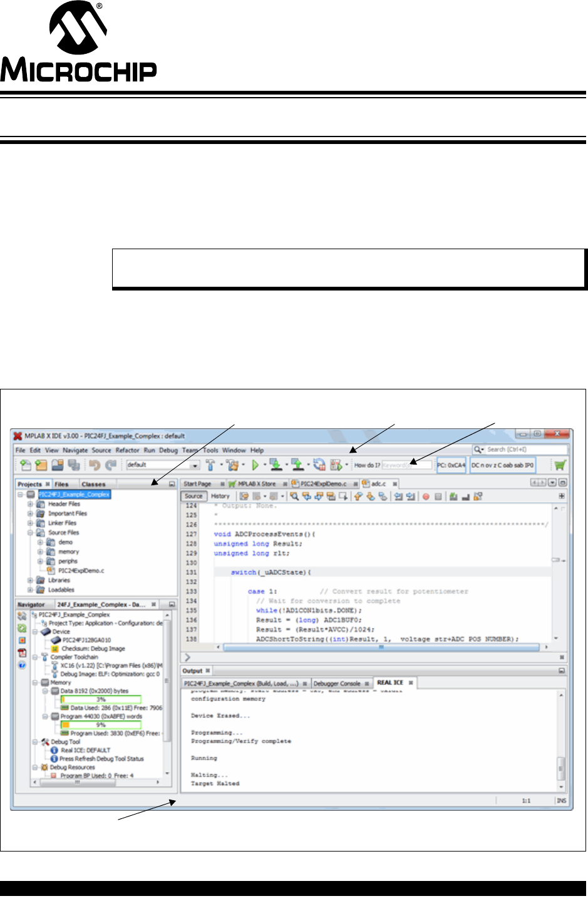Image resolution: width=588 pixels, height=906 pixels.
Task: Select PIC24ExplDemo.c in Projects tree
Action: coord(81,571)
